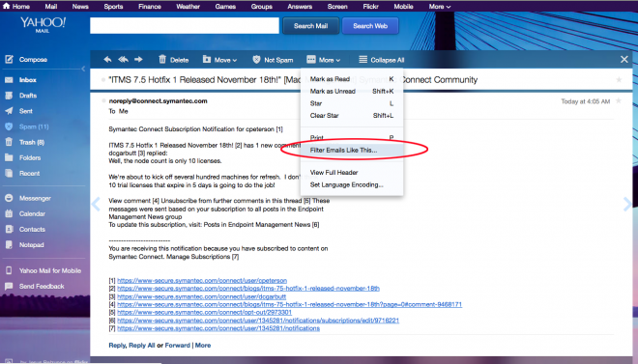Mark message as Not Spam
The height and width of the screenshot is (364, 638).
tap(273, 60)
